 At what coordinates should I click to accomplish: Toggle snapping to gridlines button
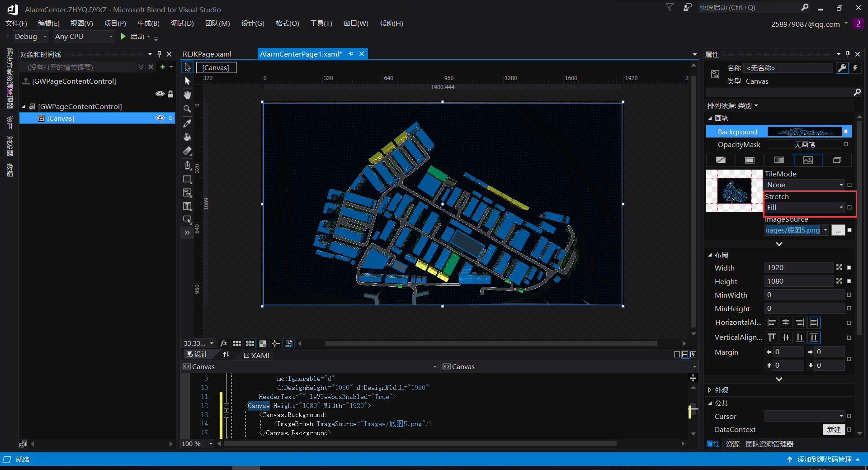pos(250,343)
